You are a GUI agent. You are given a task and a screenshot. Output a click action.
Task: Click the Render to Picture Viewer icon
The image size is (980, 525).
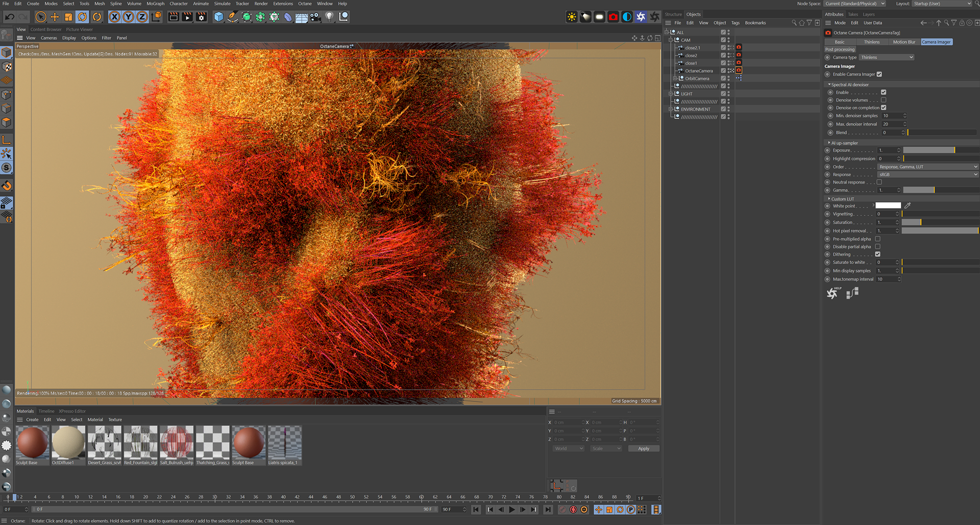(x=187, y=17)
